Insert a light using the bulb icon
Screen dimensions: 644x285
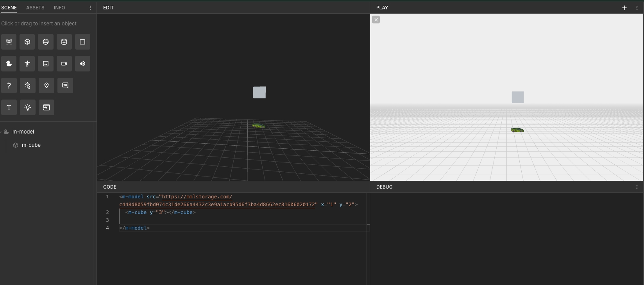pos(27,107)
